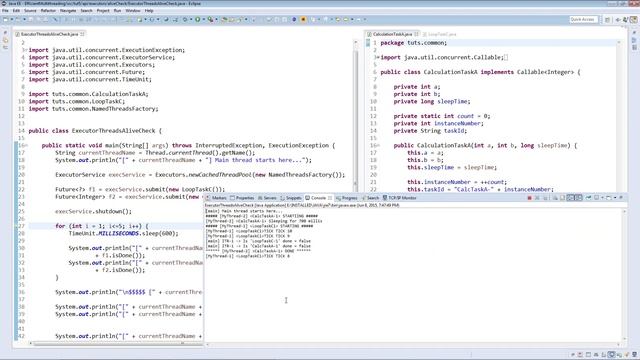Expand the folded import in CalculationTaskA
The image size is (640, 360).
(x=378, y=58)
